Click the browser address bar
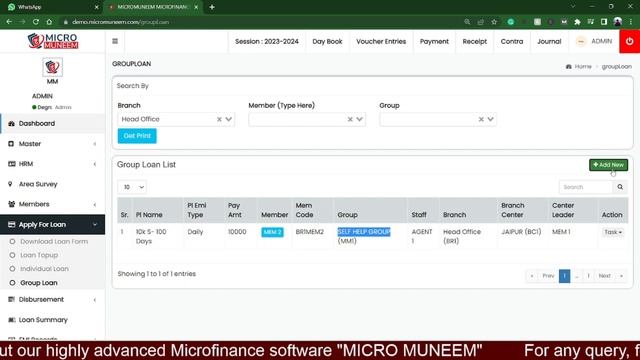 261,22
